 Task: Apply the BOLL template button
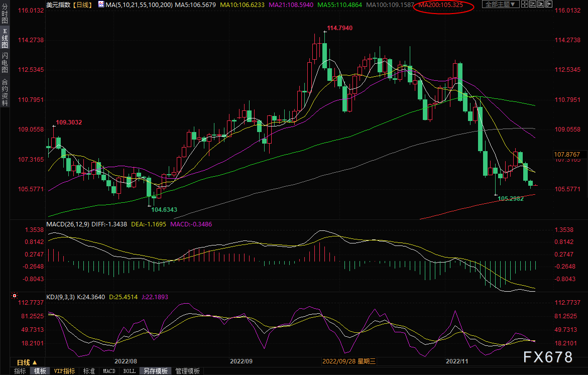[129, 371]
